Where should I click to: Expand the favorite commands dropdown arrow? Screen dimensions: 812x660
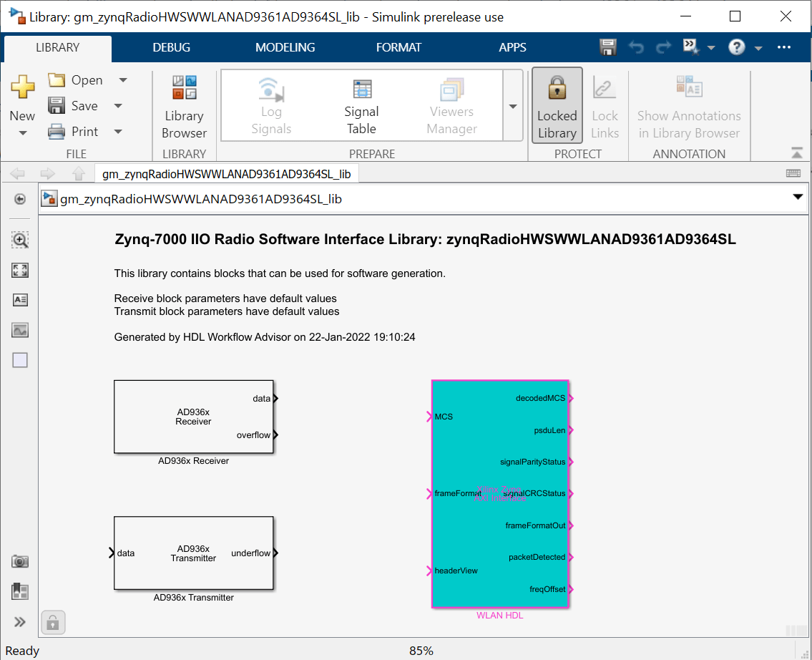tap(711, 48)
